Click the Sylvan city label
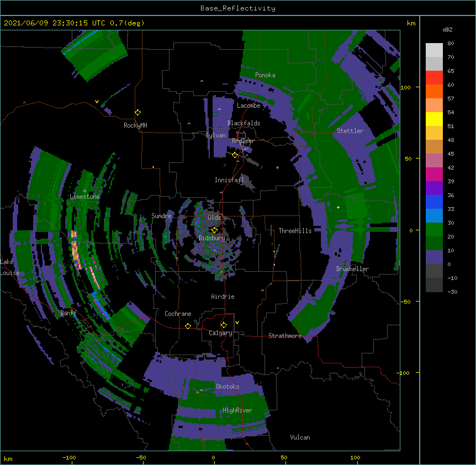Image resolution: width=476 pixels, height=465 pixels. [x=215, y=135]
